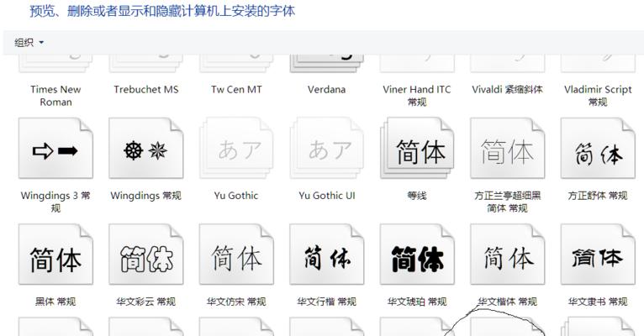644x336 pixels.
Task: Click the 华文行楷 常规 text label
Action: click(326, 302)
